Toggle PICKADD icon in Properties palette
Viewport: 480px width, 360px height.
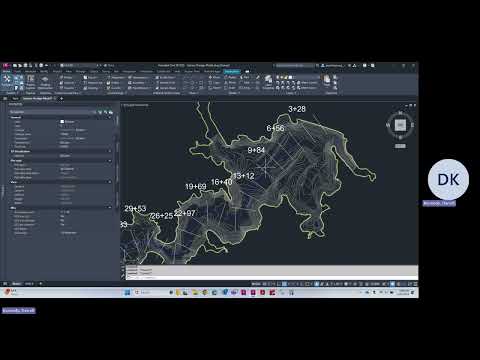click(x=100, y=112)
